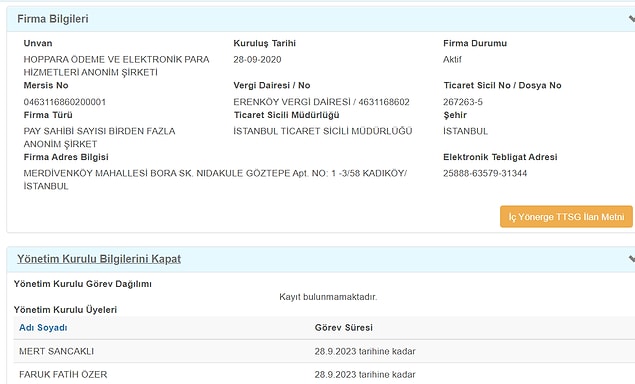The image size is (635, 384).
Task: Click the founding date 28-09-2020
Action: tap(257, 60)
